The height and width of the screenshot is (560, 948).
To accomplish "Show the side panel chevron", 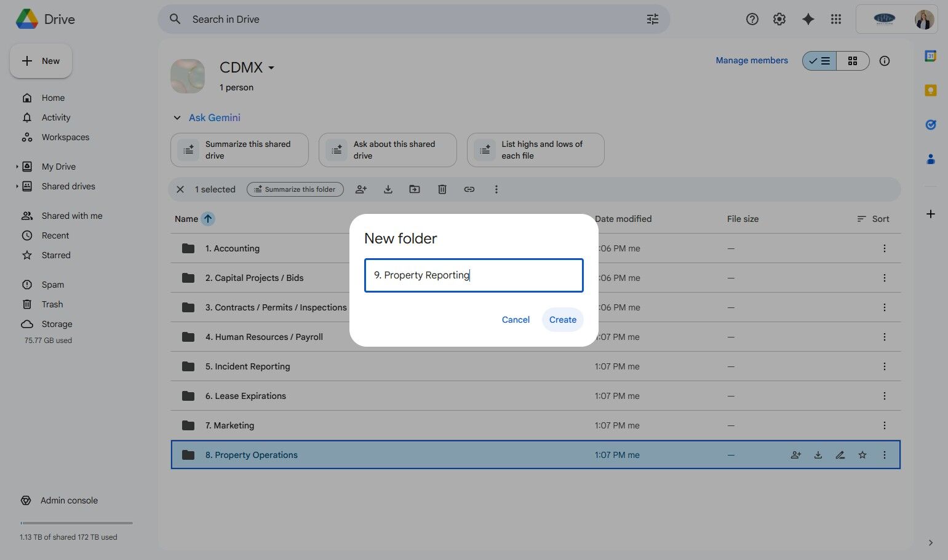I will pos(931,543).
